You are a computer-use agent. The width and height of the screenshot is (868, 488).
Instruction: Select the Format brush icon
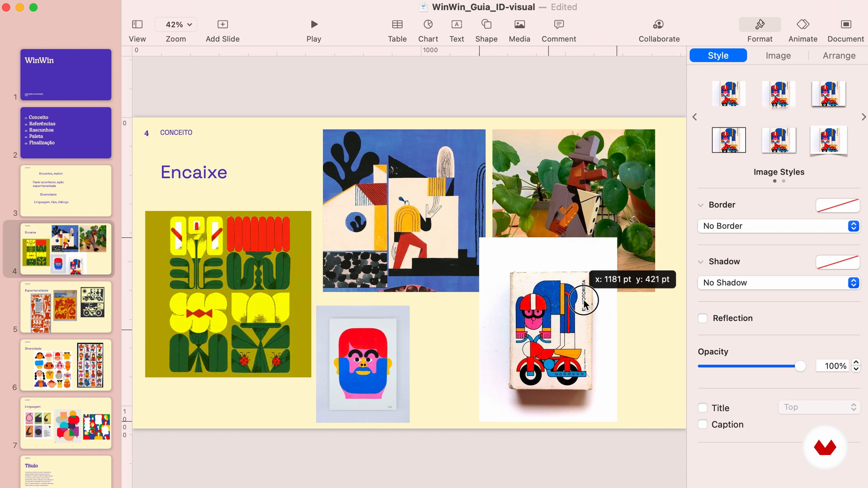760,24
